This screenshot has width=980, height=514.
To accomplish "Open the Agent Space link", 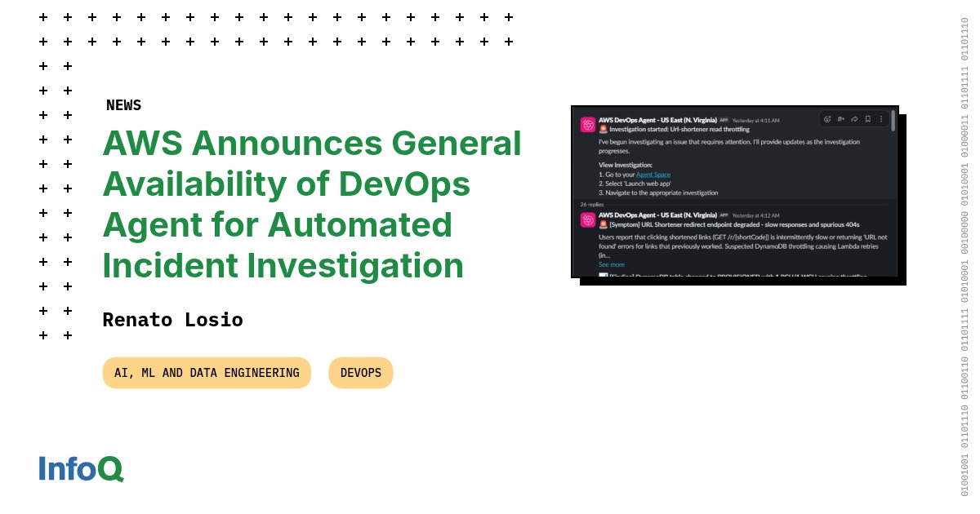I will coord(653,175).
